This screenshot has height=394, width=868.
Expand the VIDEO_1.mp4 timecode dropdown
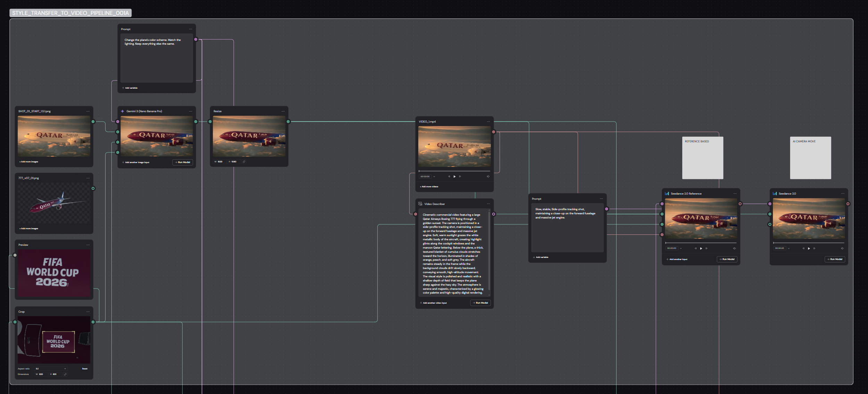(434, 177)
